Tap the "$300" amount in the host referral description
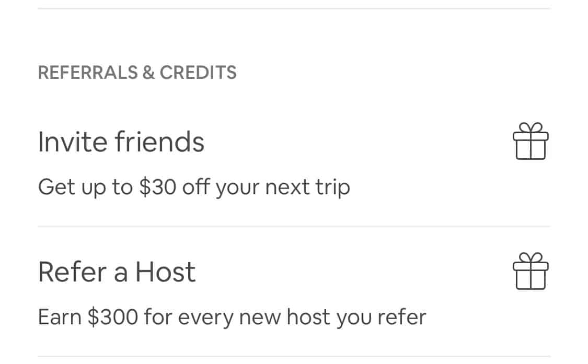 coord(115,317)
